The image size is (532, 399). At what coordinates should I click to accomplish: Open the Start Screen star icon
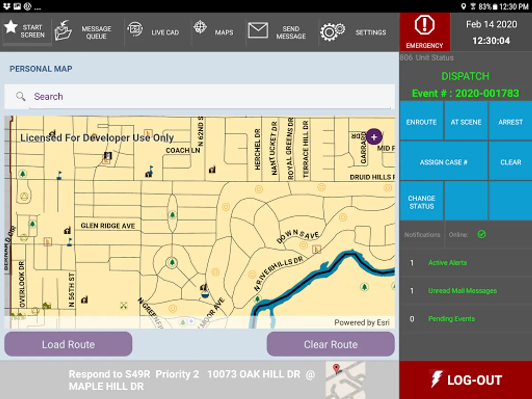[11, 27]
